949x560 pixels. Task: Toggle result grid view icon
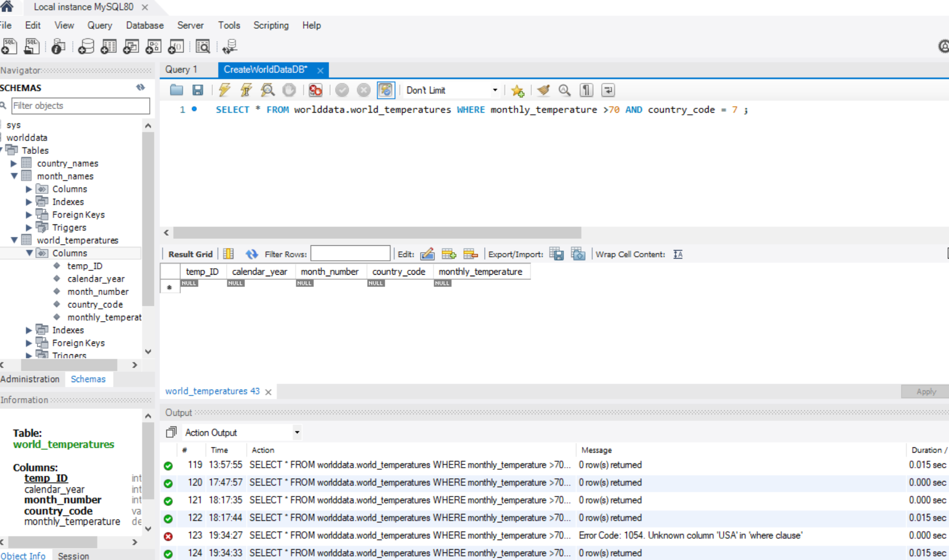click(x=228, y=254)
